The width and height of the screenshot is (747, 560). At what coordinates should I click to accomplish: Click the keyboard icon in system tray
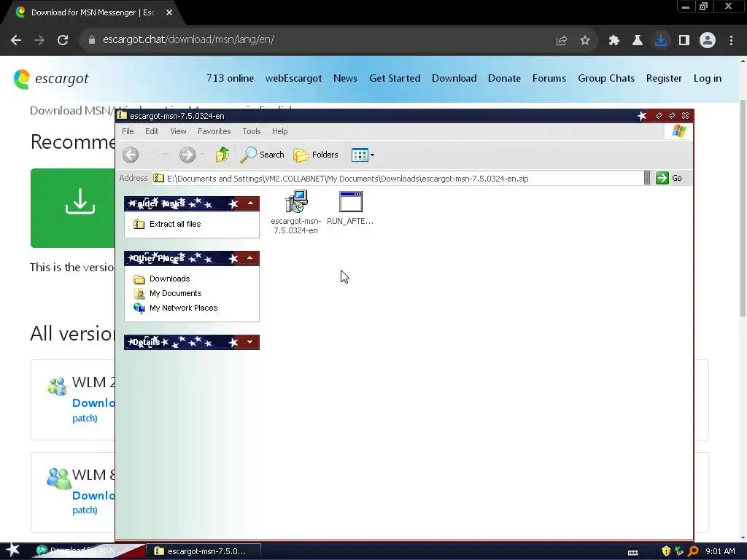coord(633,552)
